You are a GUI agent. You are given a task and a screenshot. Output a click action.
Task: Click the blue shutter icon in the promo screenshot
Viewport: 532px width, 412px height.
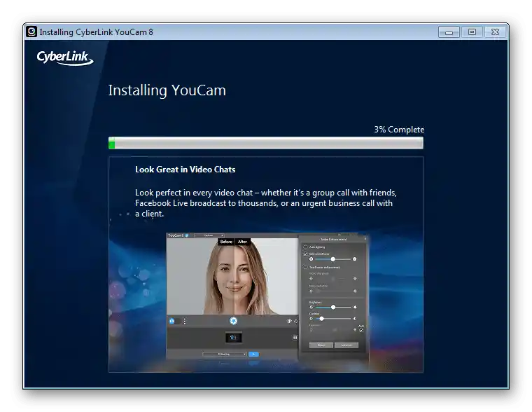233,321
